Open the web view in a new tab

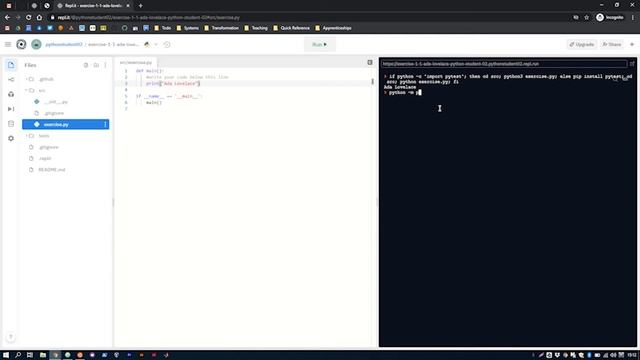pyautogui.click(x=632, y=64)
